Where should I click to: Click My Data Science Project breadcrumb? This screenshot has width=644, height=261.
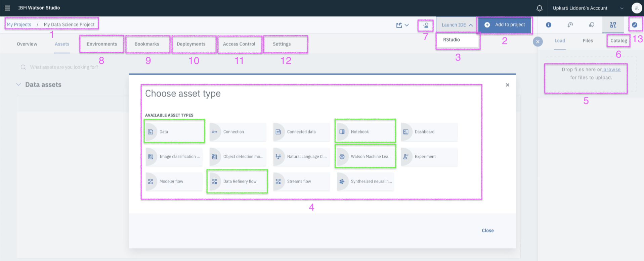pos(69,24)
